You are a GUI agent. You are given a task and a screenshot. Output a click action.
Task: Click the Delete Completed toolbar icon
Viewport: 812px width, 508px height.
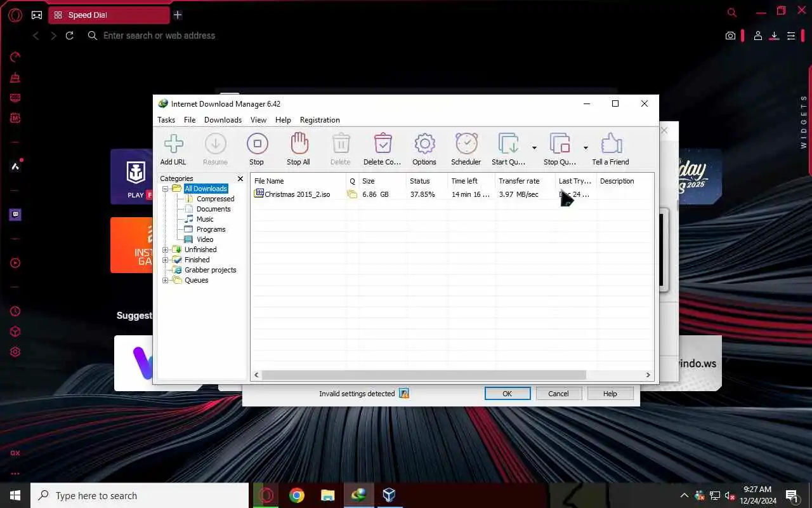coord(383,144)
